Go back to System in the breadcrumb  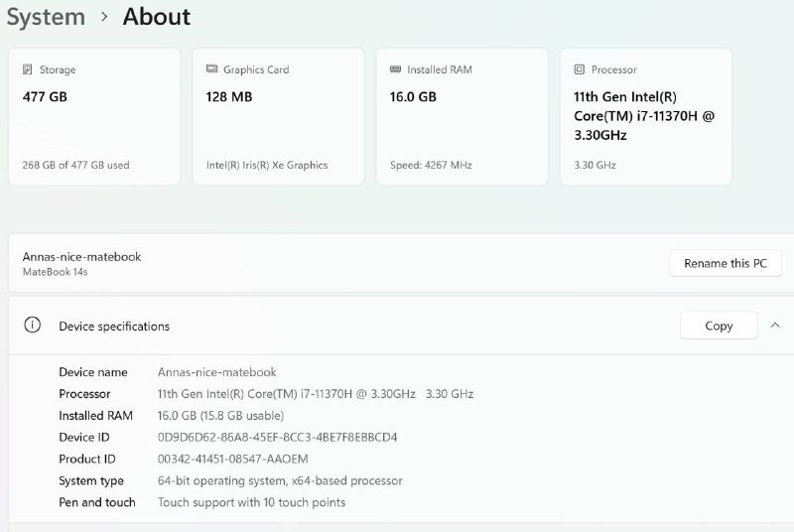[46, 17]
